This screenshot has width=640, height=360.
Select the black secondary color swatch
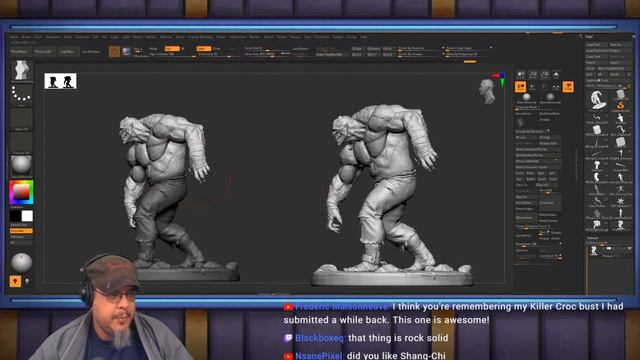(x=15, y=216)
